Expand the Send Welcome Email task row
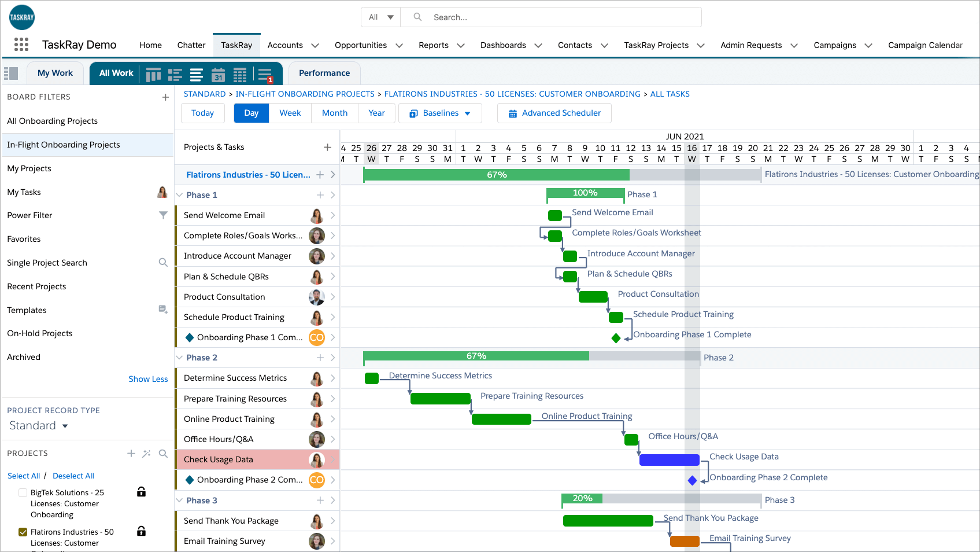980x552 pixels. tap(333, 215)
